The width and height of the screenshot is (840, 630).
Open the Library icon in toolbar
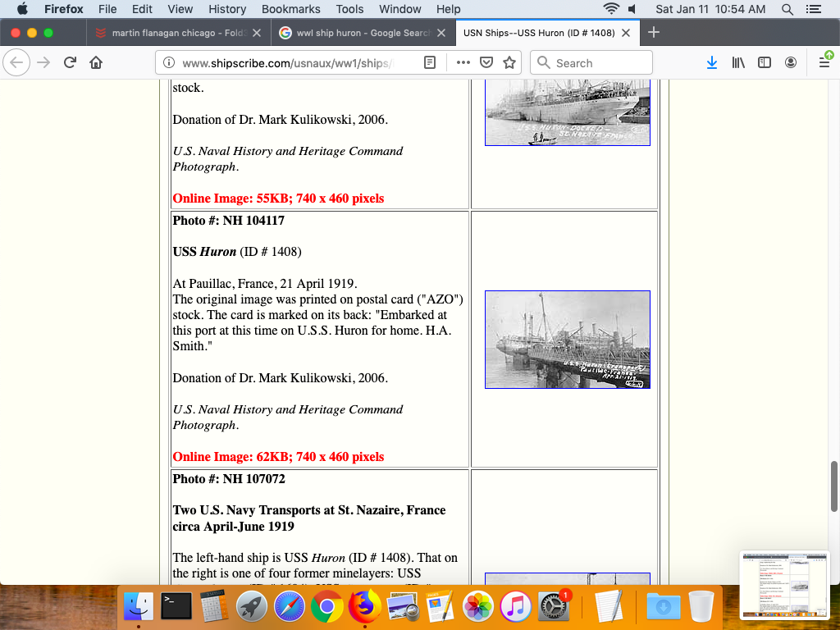click(738, 62)
